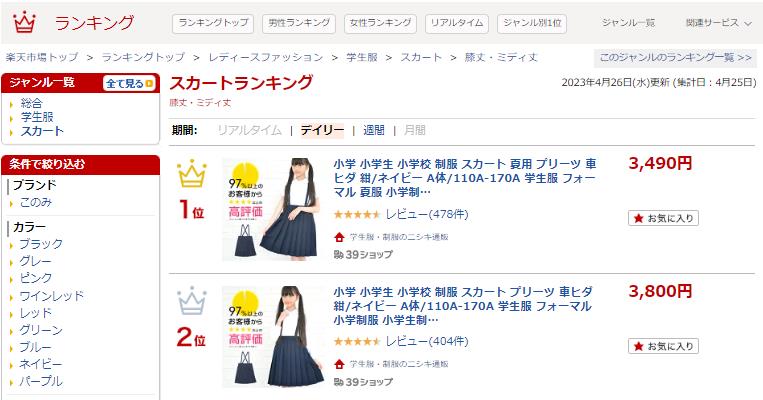The height and width of the screenshot is (400, 763).
Task: Click the 学生服 breadcrumb link
Action: pyautogui.click(x=362, y=57)
